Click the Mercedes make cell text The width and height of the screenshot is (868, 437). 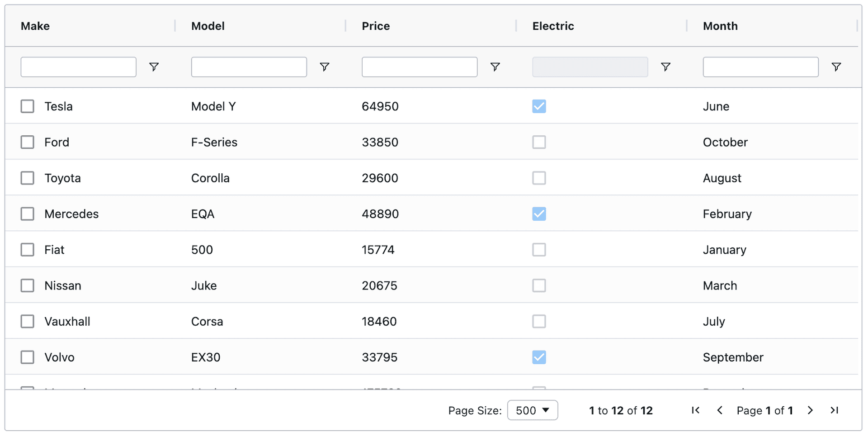[71, 214]
